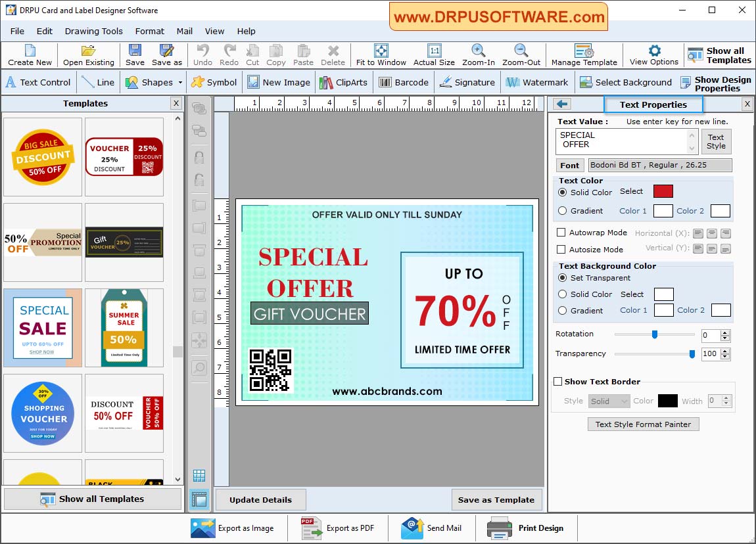The image size is (756, 544).
Task: Add a New Image element
Action: tap(279, 82)
